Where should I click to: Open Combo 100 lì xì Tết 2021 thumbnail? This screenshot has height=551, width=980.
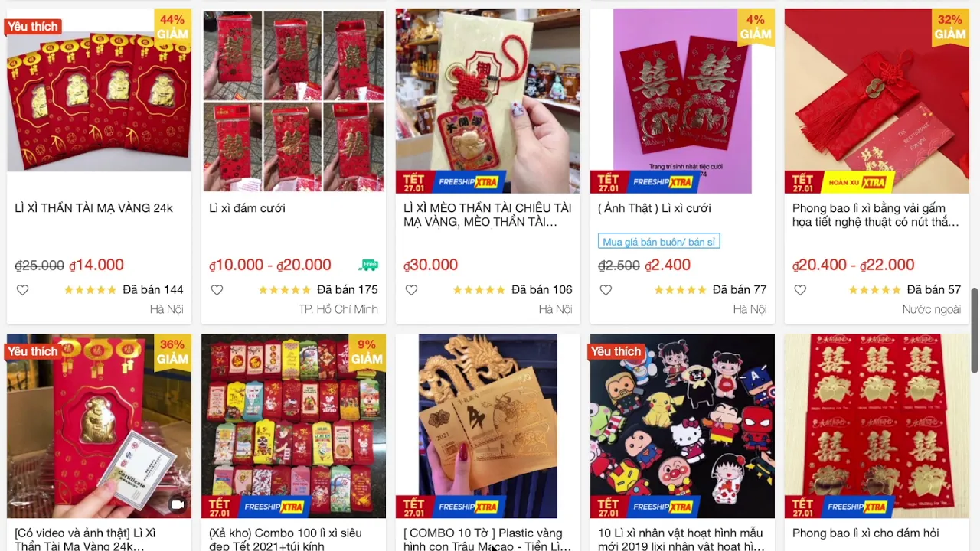(x=293, y=426)
